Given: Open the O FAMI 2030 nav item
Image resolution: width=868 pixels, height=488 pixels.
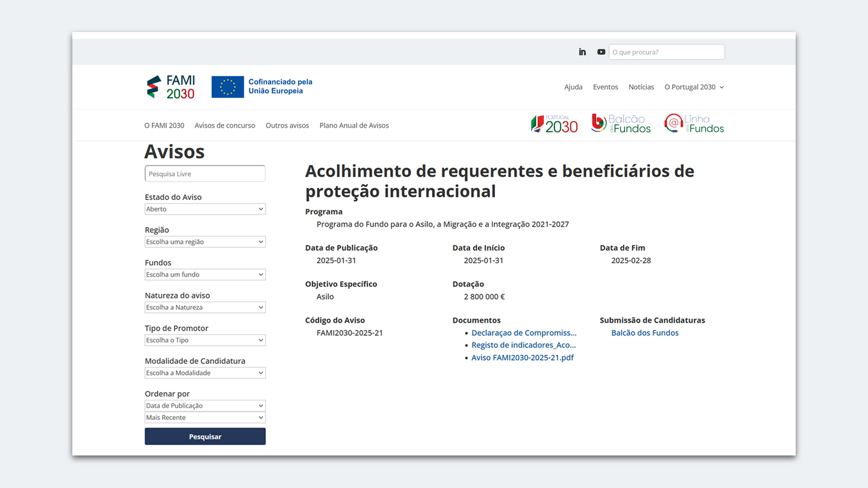Looking at the screenshot, I should (164, 126).
